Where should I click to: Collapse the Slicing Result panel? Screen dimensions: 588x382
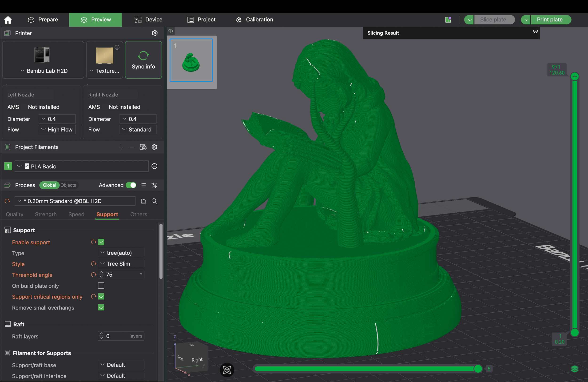(535, 32)
